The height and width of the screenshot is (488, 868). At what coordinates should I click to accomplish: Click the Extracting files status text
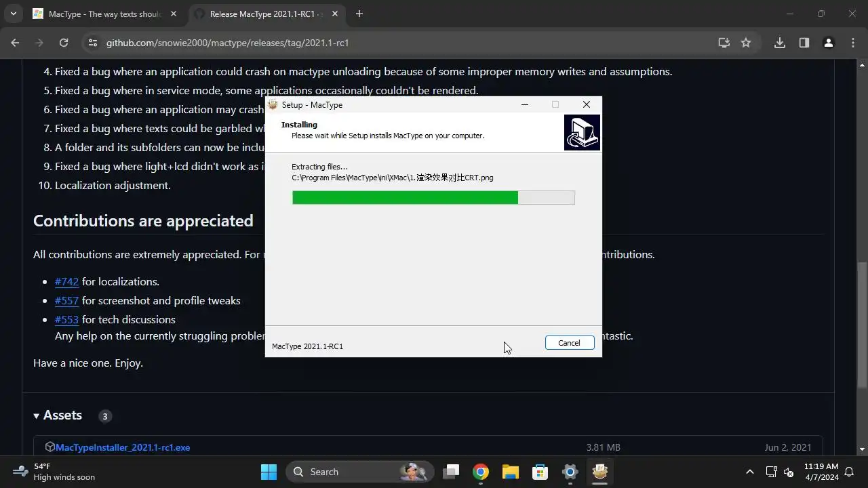(x=319, y=167)
